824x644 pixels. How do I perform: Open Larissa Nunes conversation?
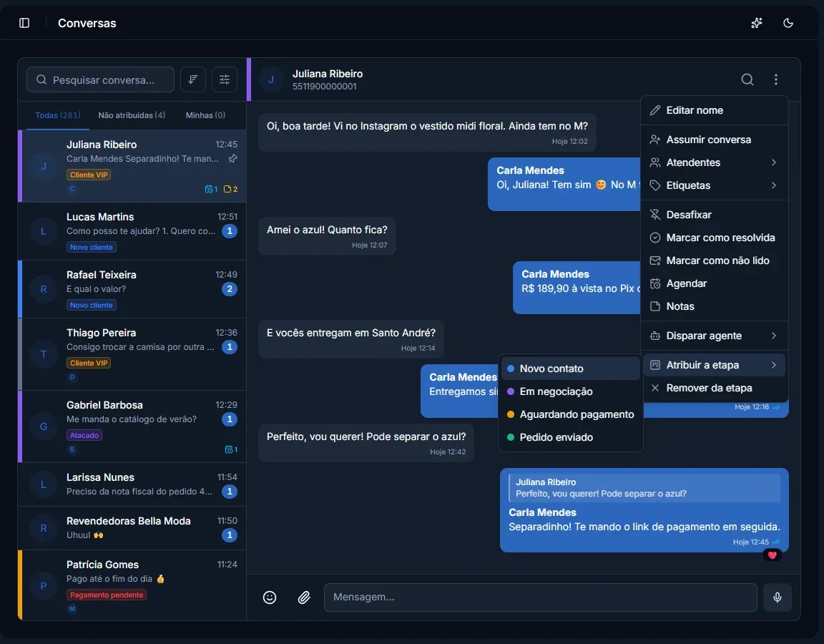132,484
